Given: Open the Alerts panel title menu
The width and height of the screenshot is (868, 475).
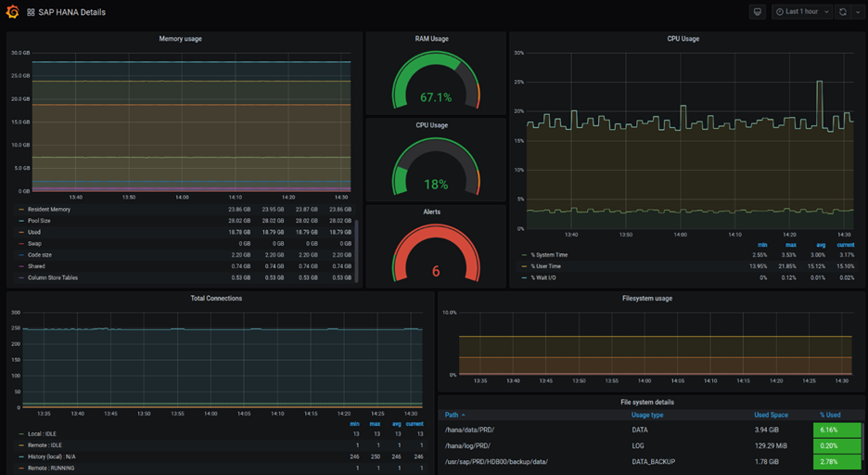Looking at the screenshot, I should pos(432,212).
